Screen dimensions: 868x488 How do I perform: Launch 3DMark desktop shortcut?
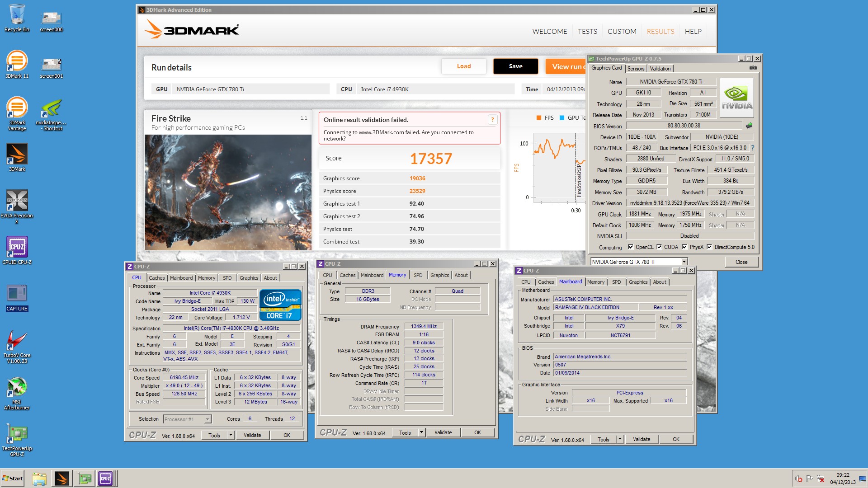point(17,157)
